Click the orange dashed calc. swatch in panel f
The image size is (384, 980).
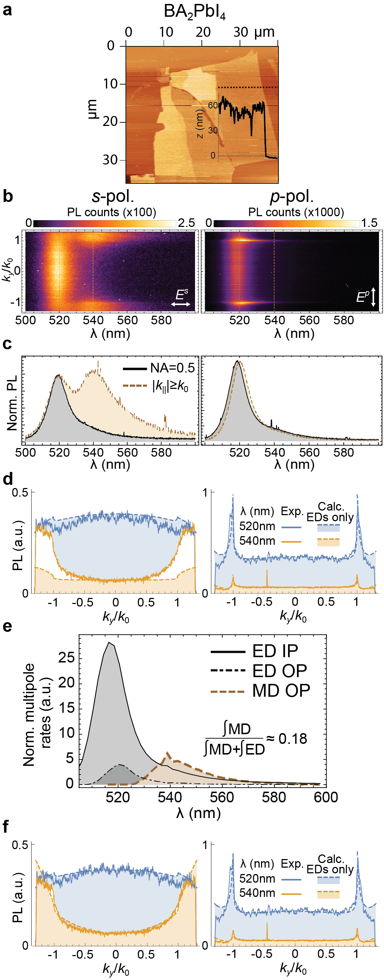pyautogui.click(x=328, y=894)
